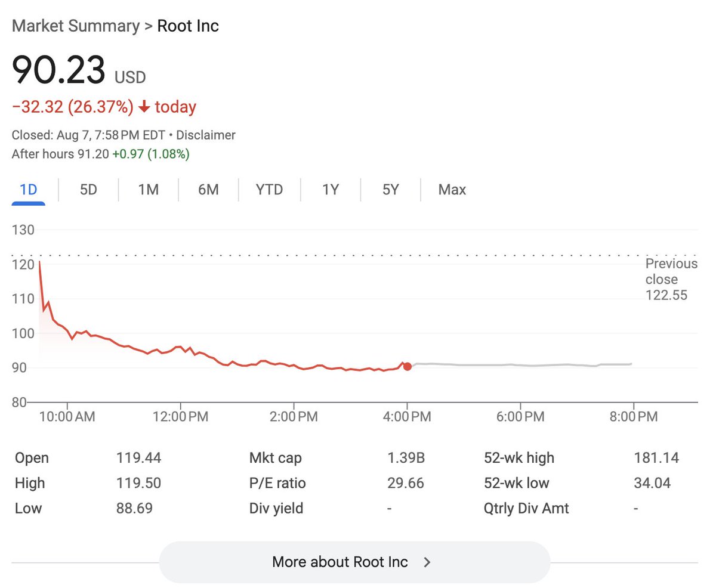Click the −32.32 (26.37%) change text

tap(73, 107)
